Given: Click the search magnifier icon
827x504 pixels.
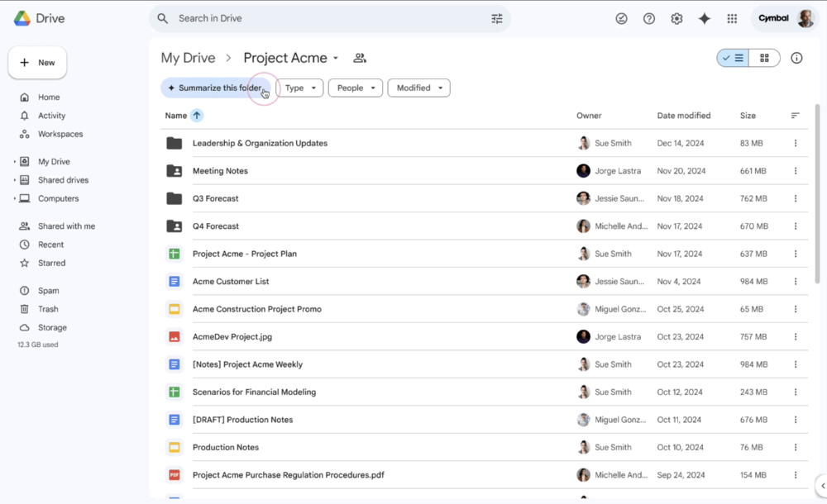Looking at the screenshot, I should (162, 18).
